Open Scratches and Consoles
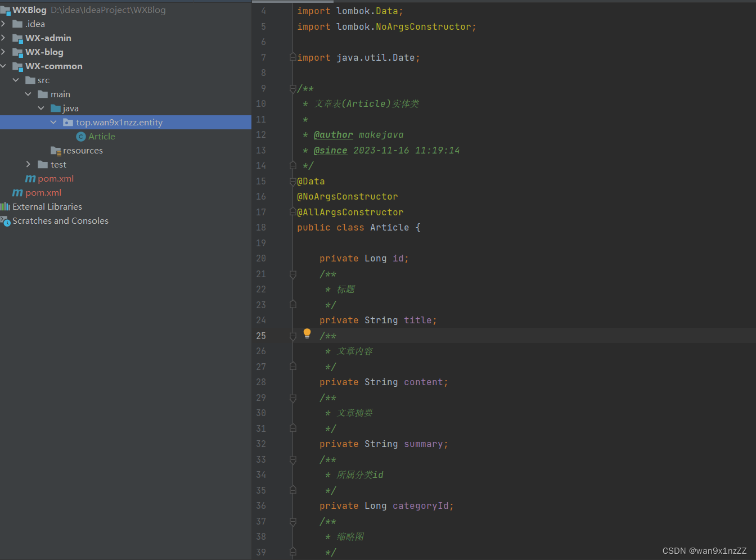756x560 pixels. click(x=60, y=220)
